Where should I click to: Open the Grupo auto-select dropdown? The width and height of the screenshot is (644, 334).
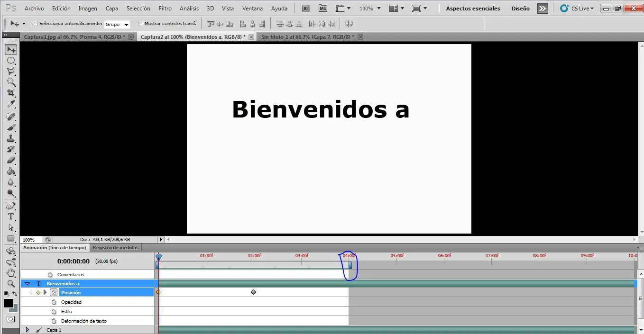click(x=117, y=24)
